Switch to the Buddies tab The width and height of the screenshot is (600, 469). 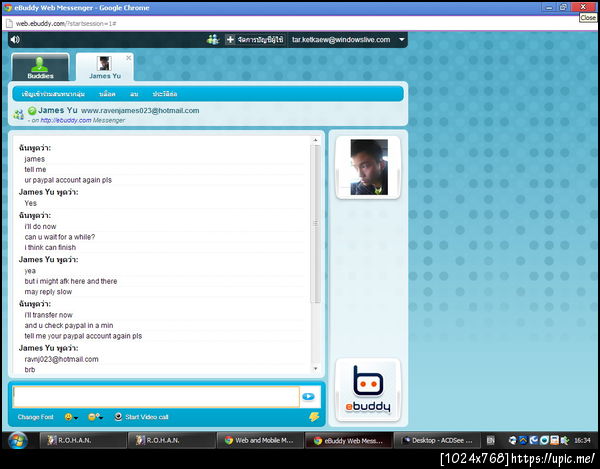point(40,67)
